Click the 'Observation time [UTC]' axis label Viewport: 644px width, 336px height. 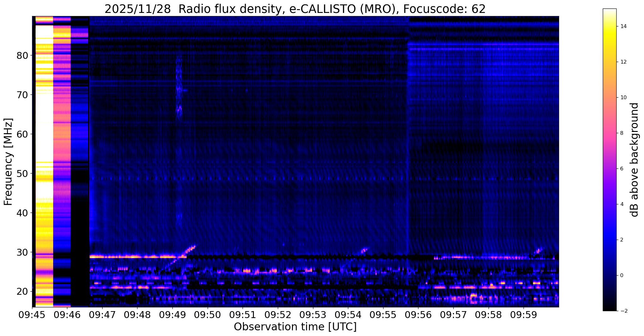[x=295, y=327]
